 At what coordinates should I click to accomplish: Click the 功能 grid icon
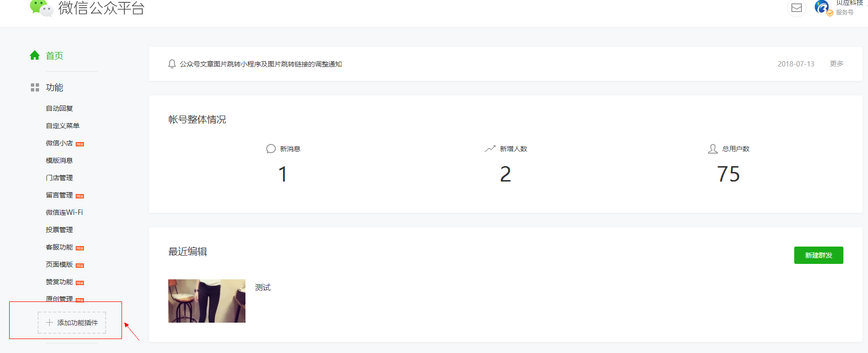[35, 87]
